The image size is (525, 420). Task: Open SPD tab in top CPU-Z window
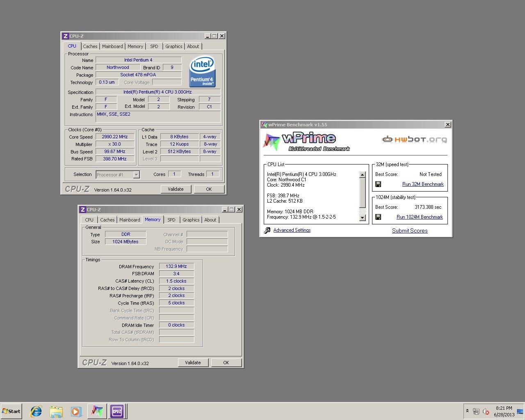tap(154, 46)
